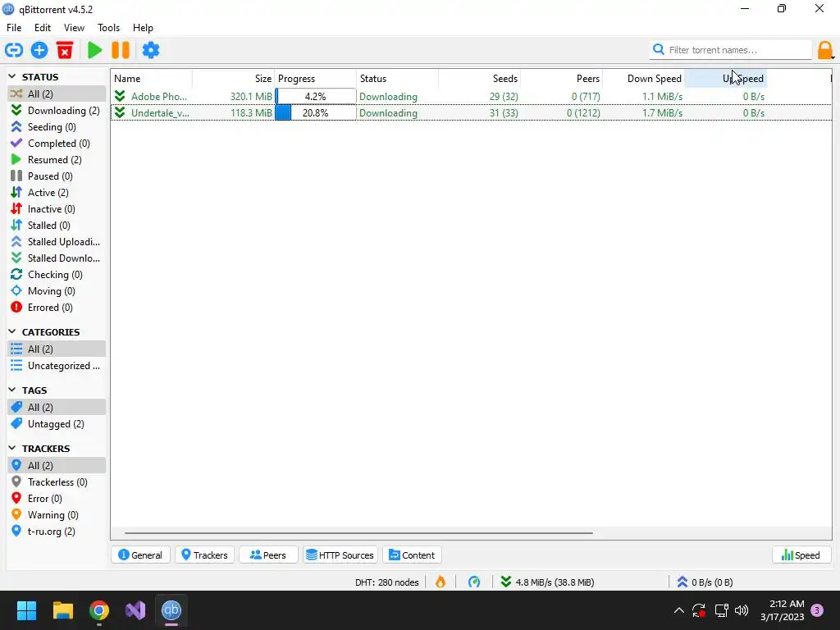Open the View menu
840x630 pixels.
(74, 28)
